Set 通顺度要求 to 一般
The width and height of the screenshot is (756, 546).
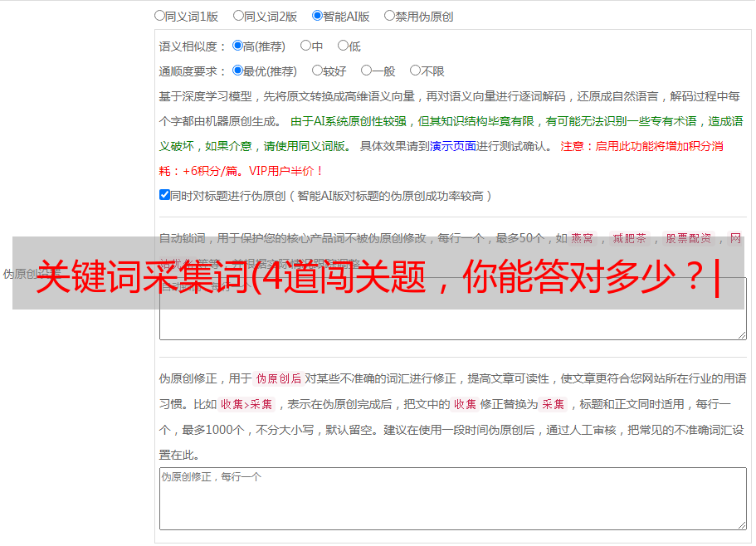tap(367, 71)
